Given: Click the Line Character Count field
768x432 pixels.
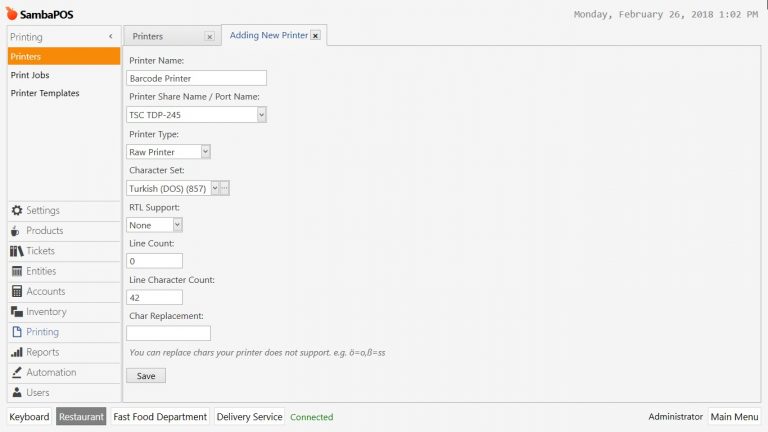Looking at the screenshot, I should click(x=154, y=297).
